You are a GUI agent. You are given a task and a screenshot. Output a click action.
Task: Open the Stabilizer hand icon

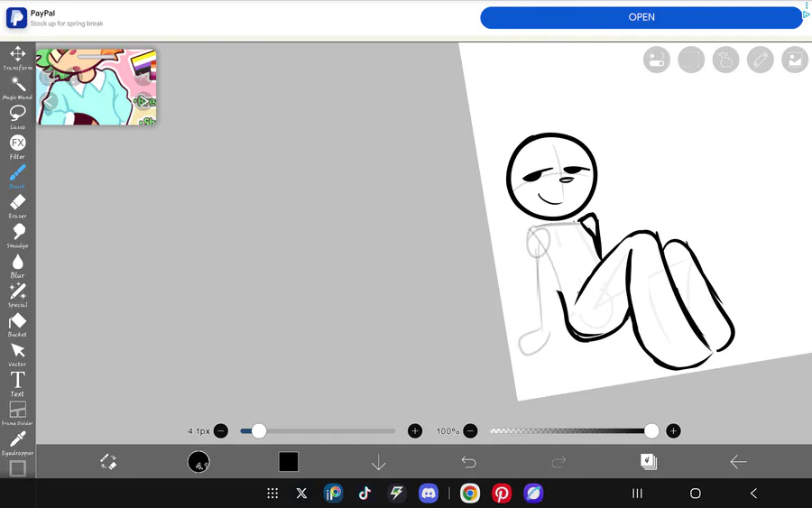(725, 60)
